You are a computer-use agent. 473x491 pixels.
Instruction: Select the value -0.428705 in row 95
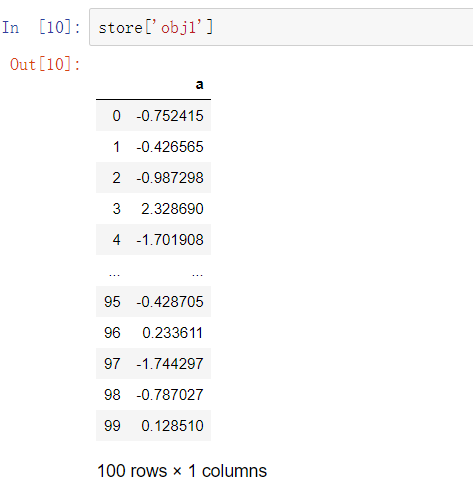(x=170, y=302)
